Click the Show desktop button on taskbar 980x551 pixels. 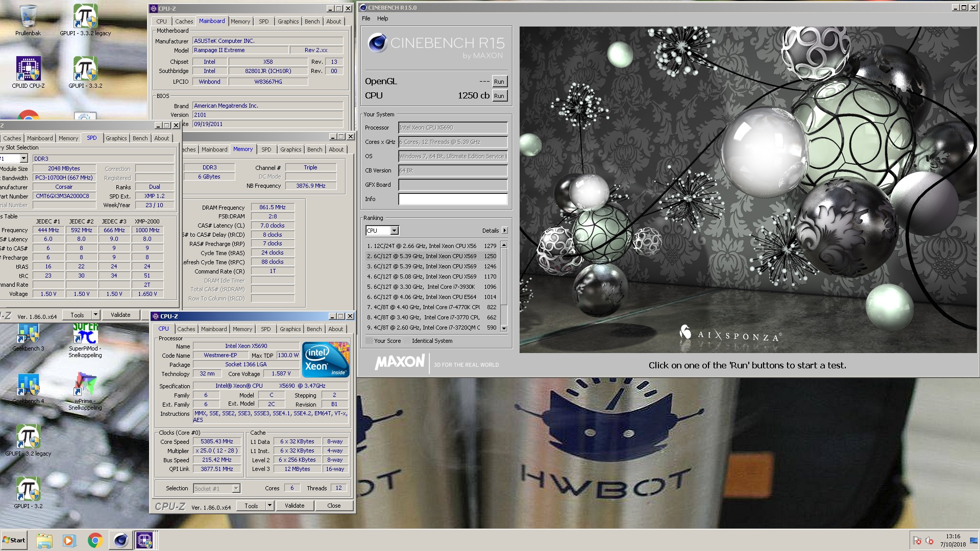pos(974,540)
